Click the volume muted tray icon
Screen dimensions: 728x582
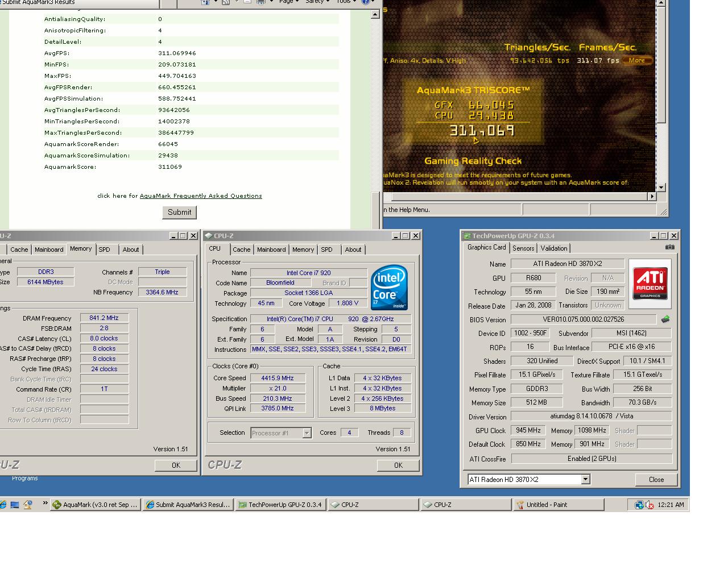click(x=650, y=505)
